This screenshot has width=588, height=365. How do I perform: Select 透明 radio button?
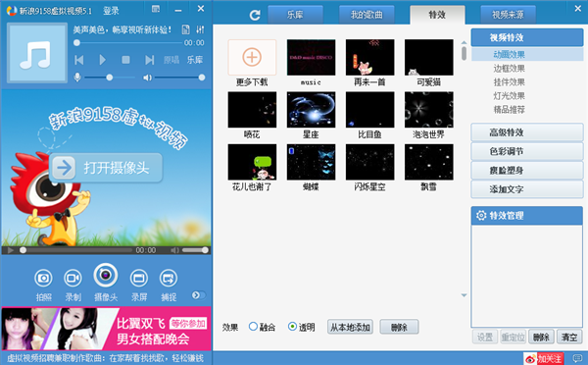[292, 327]
